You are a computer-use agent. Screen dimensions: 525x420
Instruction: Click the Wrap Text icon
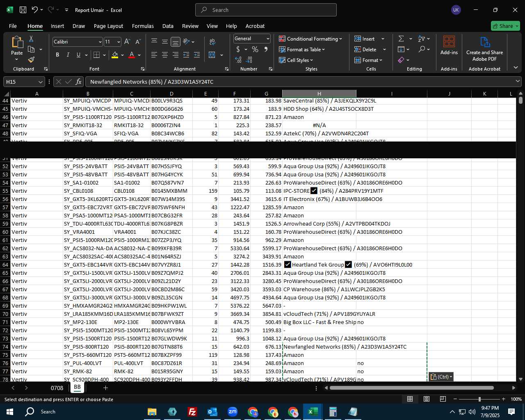tap(212, 42)
